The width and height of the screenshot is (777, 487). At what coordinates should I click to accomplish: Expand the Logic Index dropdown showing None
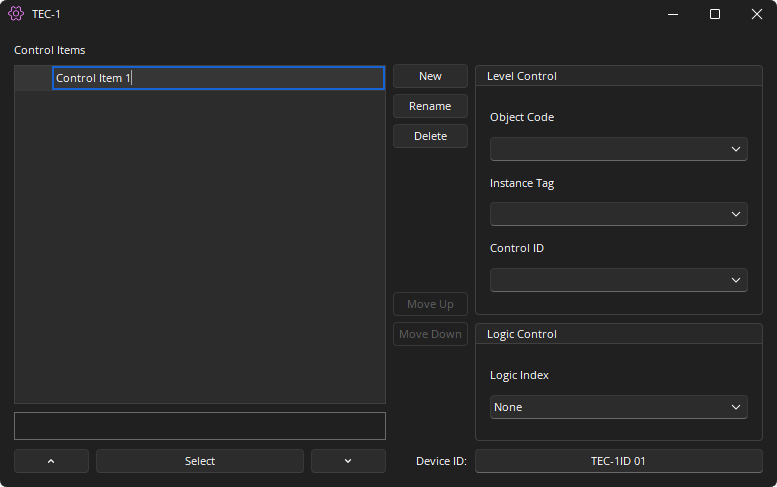click(618, 407)
